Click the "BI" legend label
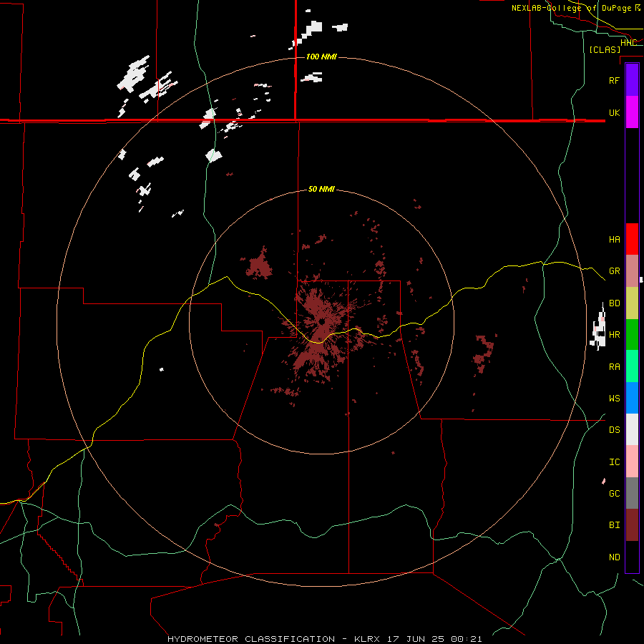The width and height of the screenshot is (644, 644). pyautogui.click(x=614, y=525)
